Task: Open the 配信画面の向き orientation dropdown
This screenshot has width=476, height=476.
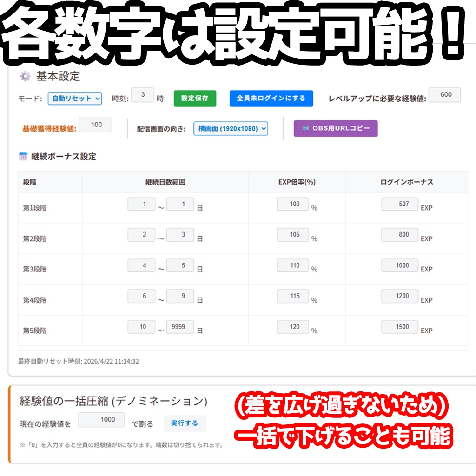Action: (230, 128)
